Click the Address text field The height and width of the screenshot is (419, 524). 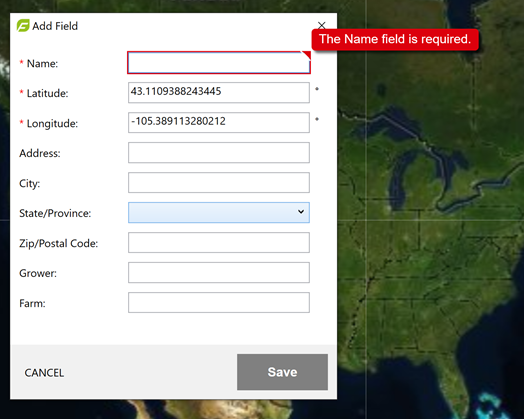(x=219, y=152)
